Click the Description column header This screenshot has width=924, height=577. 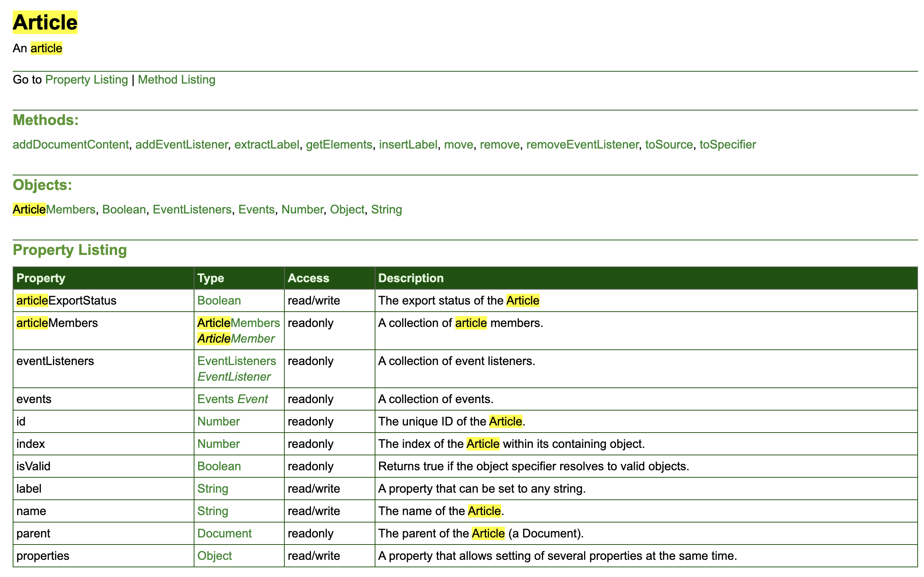(x=411, y=278)
